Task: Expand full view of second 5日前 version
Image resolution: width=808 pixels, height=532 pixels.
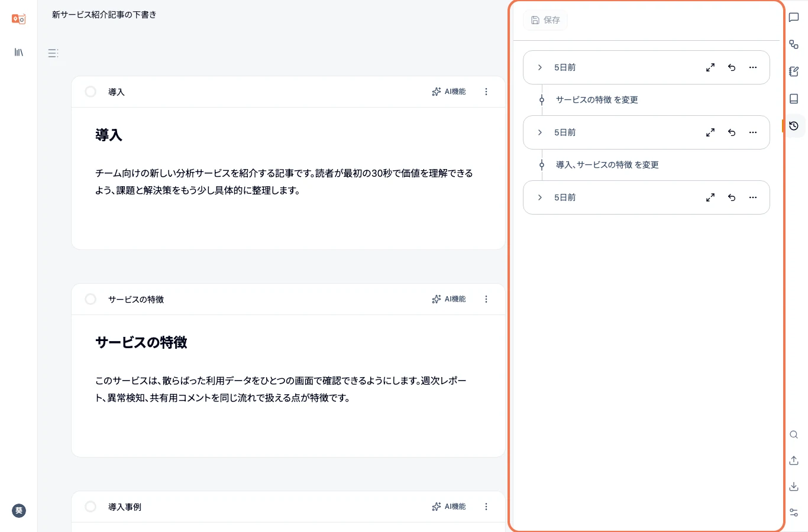Action: [710, 132]
